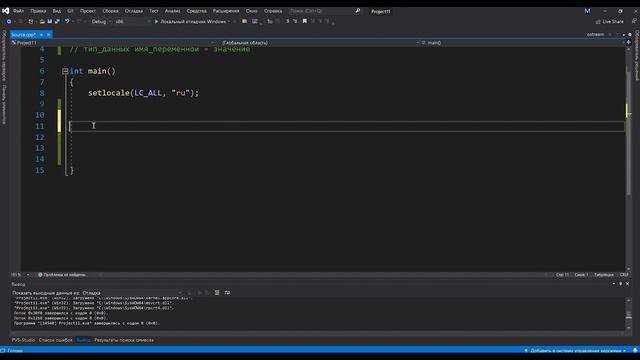
Task: Open the Справка menu
Action: point(273,11)
